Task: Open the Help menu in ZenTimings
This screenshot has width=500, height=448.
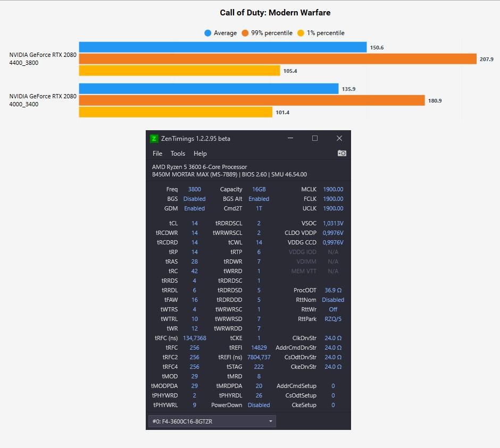Action: point(200,154)
